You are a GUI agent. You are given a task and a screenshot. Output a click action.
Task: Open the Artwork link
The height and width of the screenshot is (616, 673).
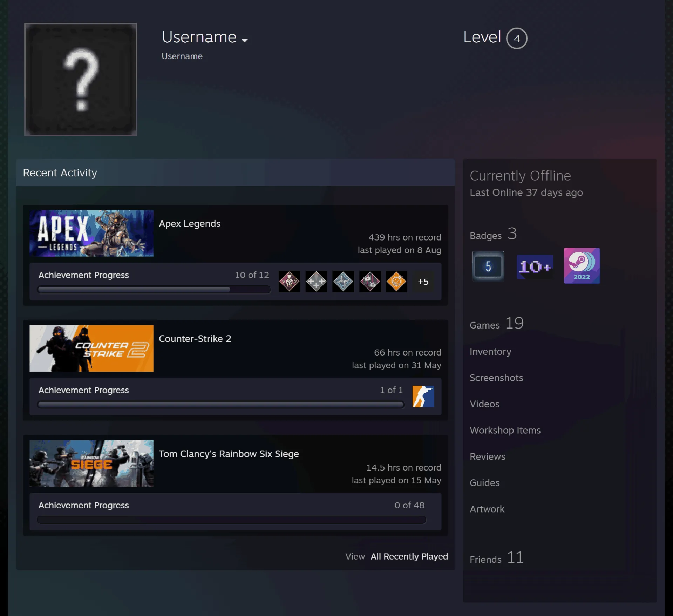click(487, 509)
